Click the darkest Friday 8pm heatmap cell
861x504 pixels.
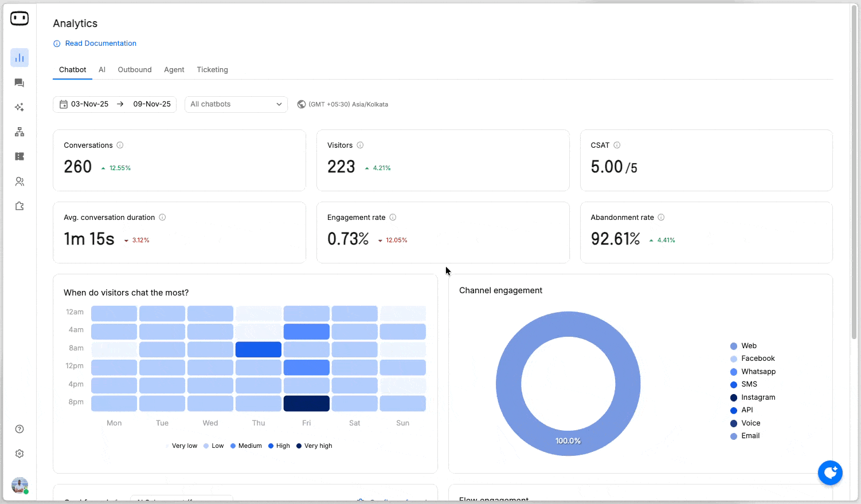coord(306,403)
